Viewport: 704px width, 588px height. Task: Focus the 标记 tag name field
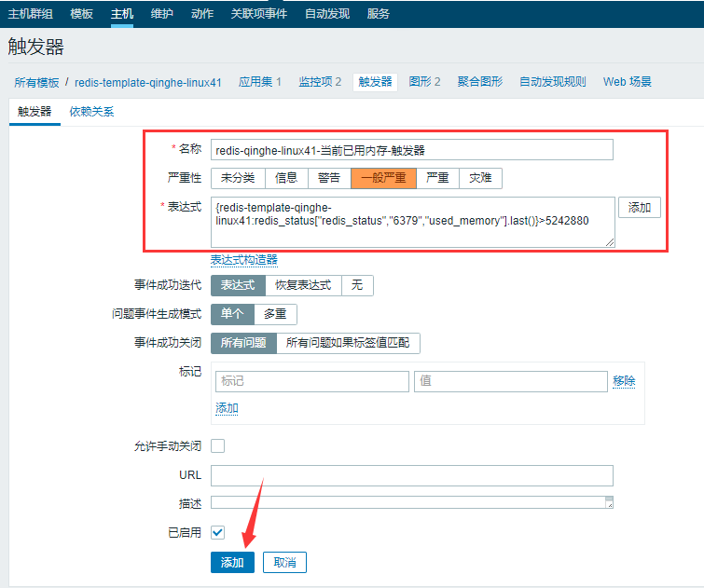[312, 381]
